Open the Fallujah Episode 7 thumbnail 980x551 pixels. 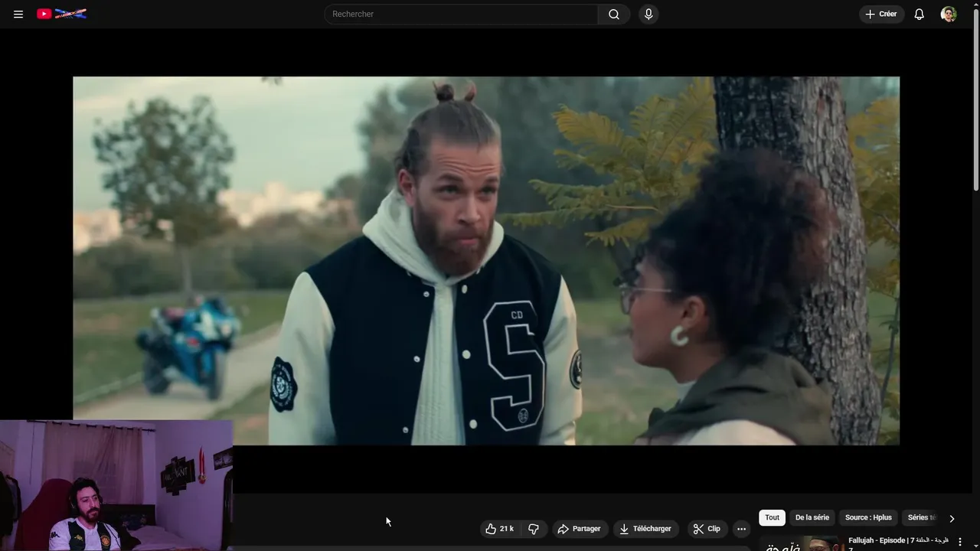coord(800,543)
